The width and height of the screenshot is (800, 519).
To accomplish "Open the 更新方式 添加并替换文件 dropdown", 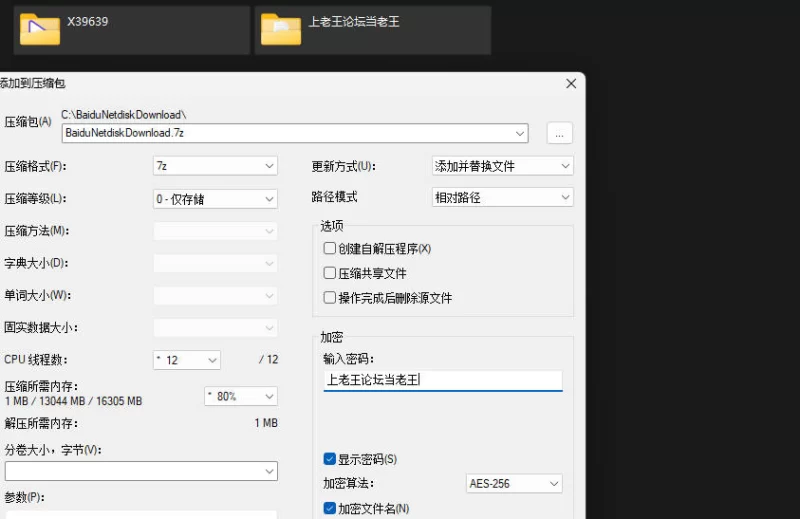I will [503, 166].
